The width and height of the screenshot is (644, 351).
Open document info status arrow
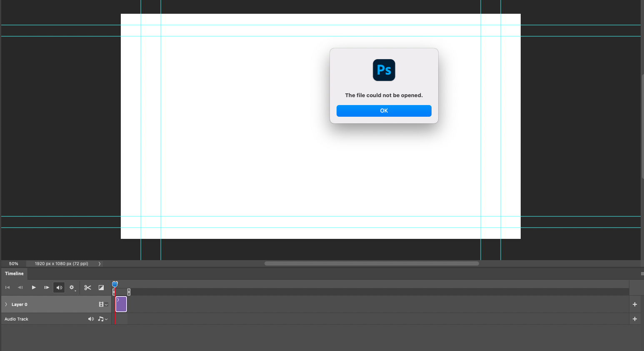(x=100, y=263)
